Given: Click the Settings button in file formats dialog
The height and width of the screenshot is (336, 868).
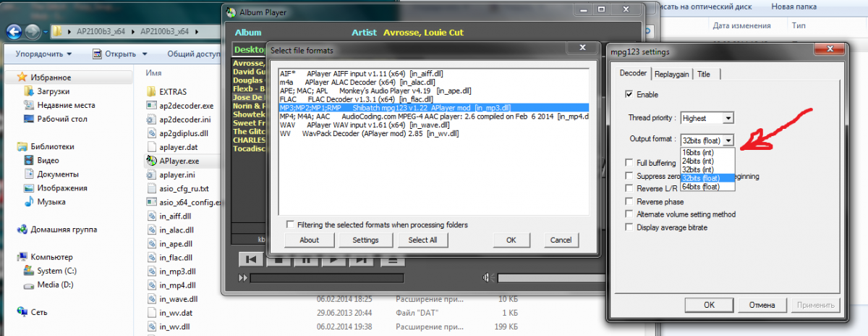Looking at the screenshot, I should tap(365, 240).
